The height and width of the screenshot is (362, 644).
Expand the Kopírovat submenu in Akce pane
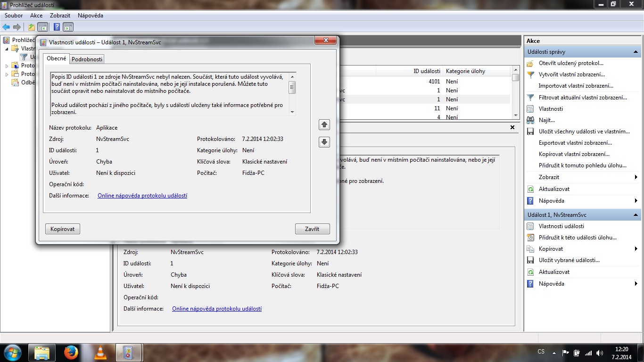coord(636,249)
